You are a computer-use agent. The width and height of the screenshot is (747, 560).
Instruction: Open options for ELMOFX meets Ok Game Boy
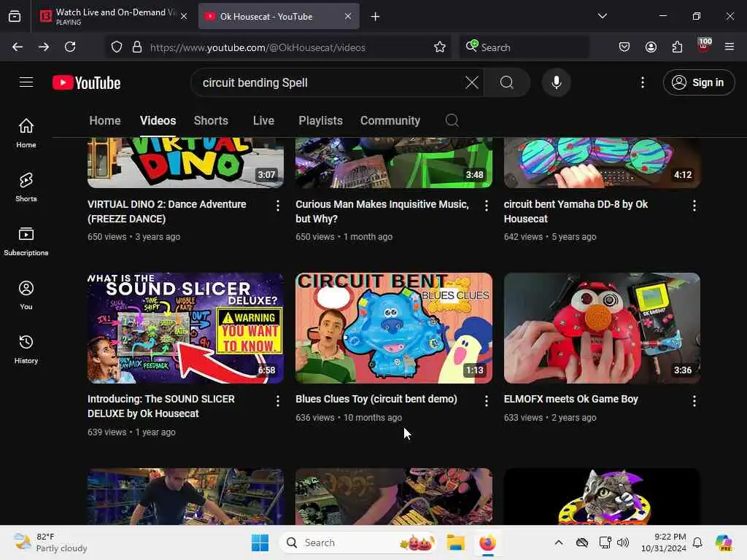(x=694, y=401)
